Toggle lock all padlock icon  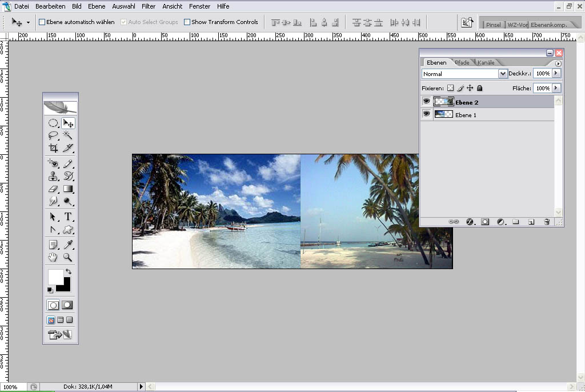480,88
